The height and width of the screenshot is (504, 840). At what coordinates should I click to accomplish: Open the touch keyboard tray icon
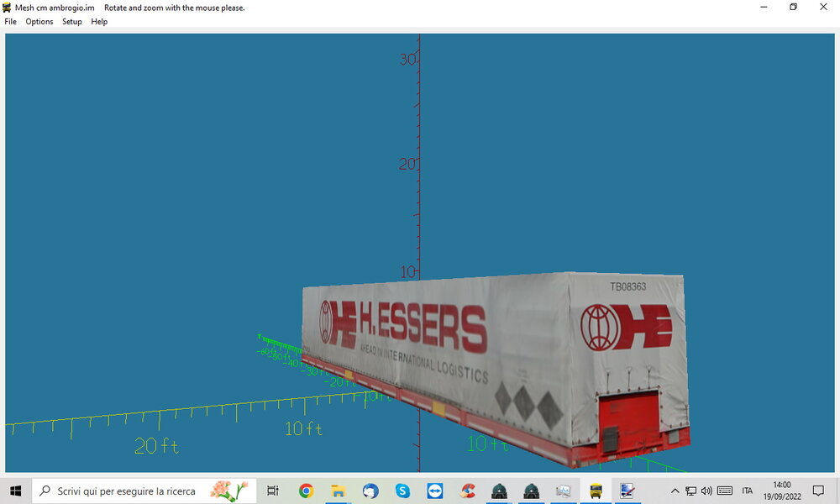pos(725,491)
